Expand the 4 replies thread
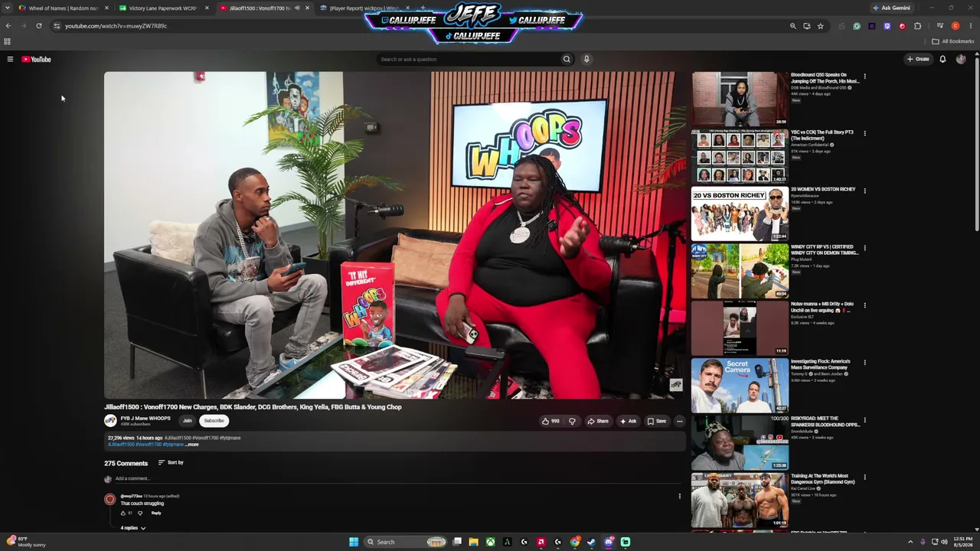This screenshot has height=551, width=980. point(132,528)
